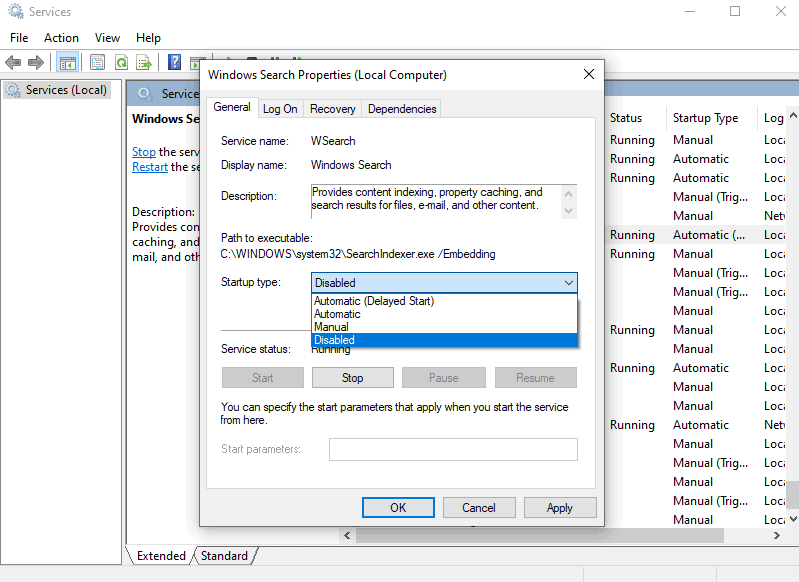799x582 pixels.
Task: Select the 'Automatic (...' startup type cell
Action: tap(709, 235)
